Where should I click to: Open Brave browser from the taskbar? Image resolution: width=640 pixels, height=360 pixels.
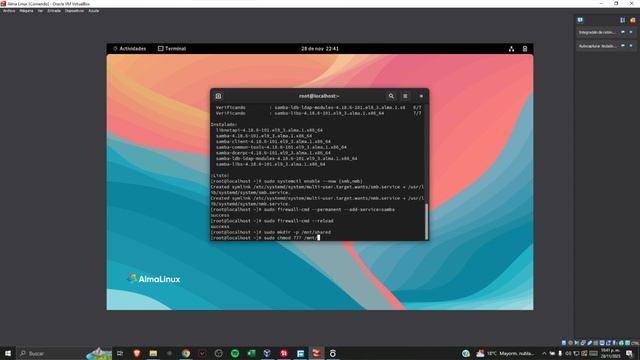coord(137,353)
